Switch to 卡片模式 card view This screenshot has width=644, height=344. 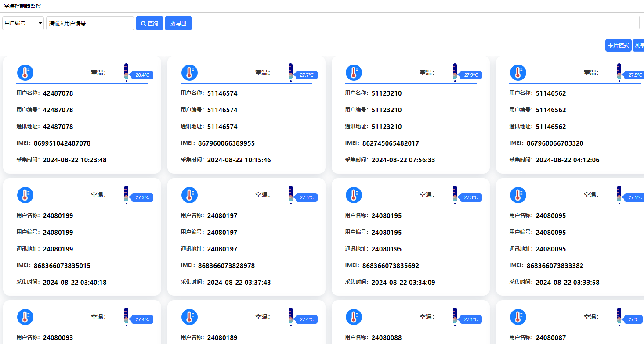coord(618,46)
